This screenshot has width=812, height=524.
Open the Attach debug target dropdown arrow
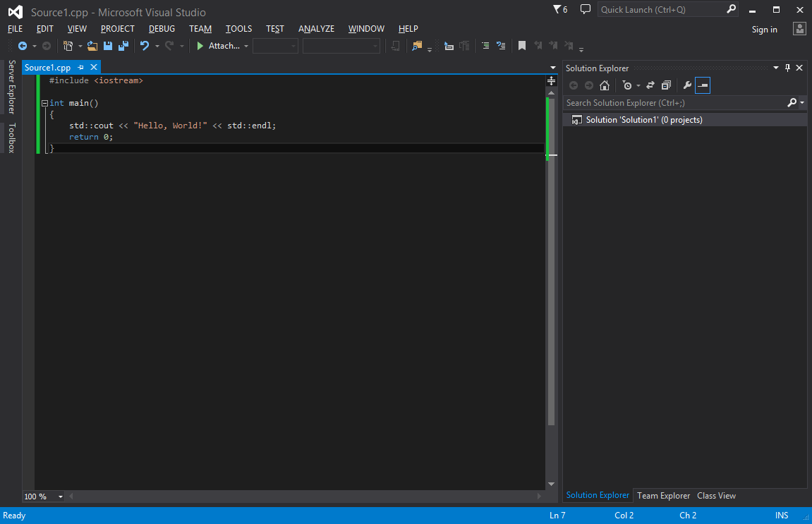pos(246,46)
